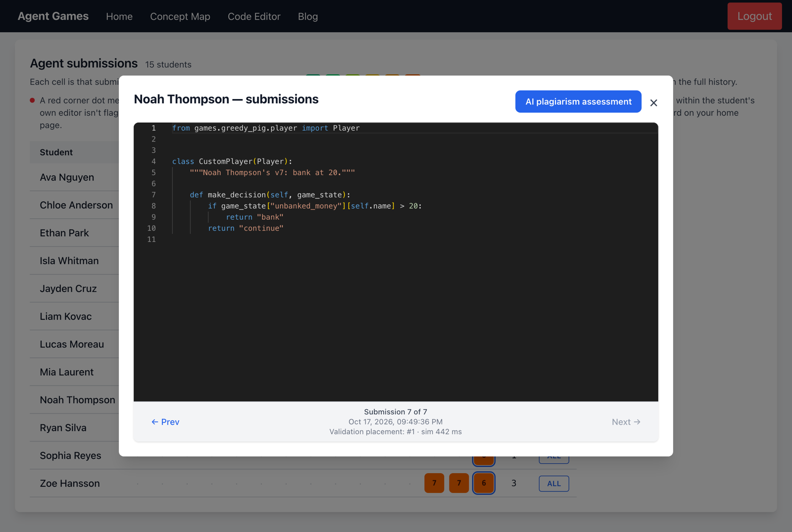Switch to Code Editor page
Image resolution: width=792 pixels, height=532 pixels.
click(254, 16)
